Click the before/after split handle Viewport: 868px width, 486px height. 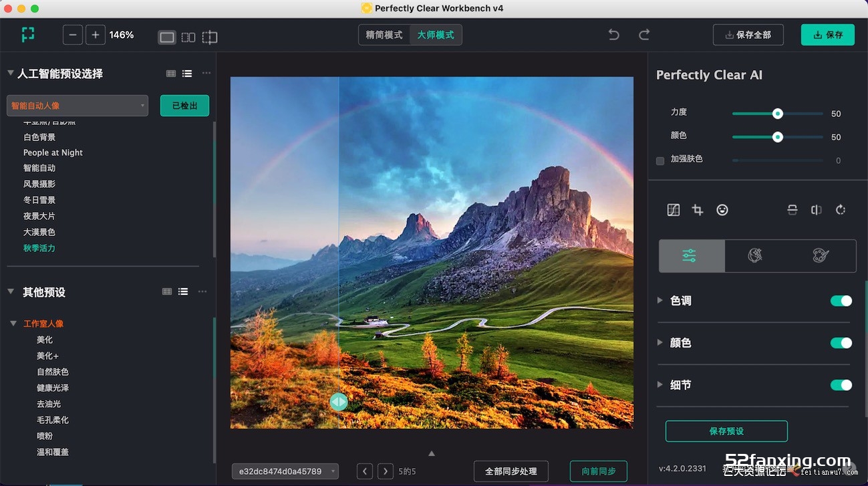point(339,401)
